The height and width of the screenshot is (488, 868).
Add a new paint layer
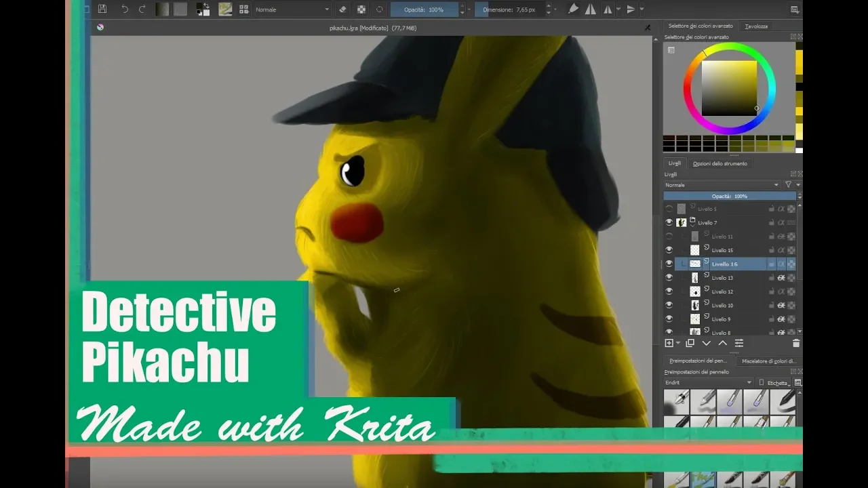coord(669,343)
